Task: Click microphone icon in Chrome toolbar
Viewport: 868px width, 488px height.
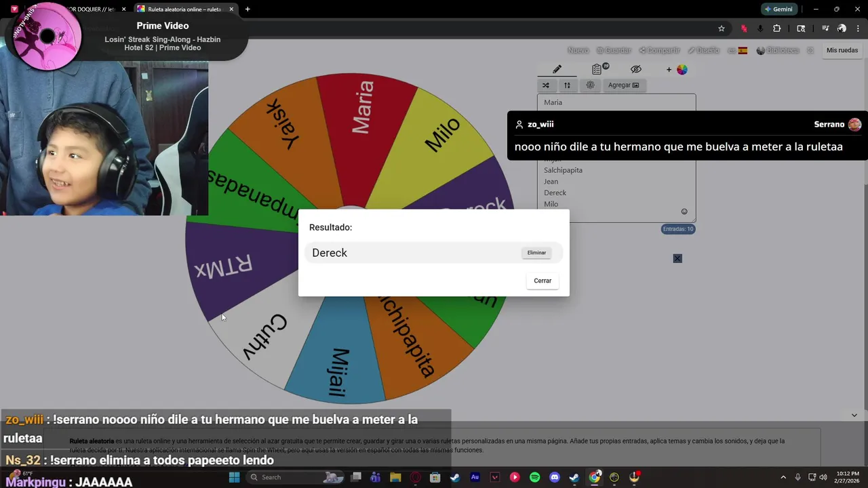Action: tap(760, 28)
